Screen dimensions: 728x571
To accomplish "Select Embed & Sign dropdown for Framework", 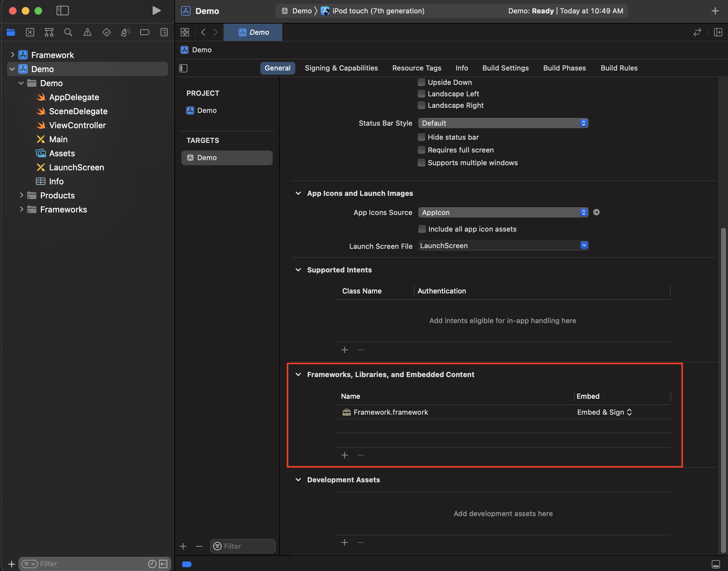I will [604, 412].
